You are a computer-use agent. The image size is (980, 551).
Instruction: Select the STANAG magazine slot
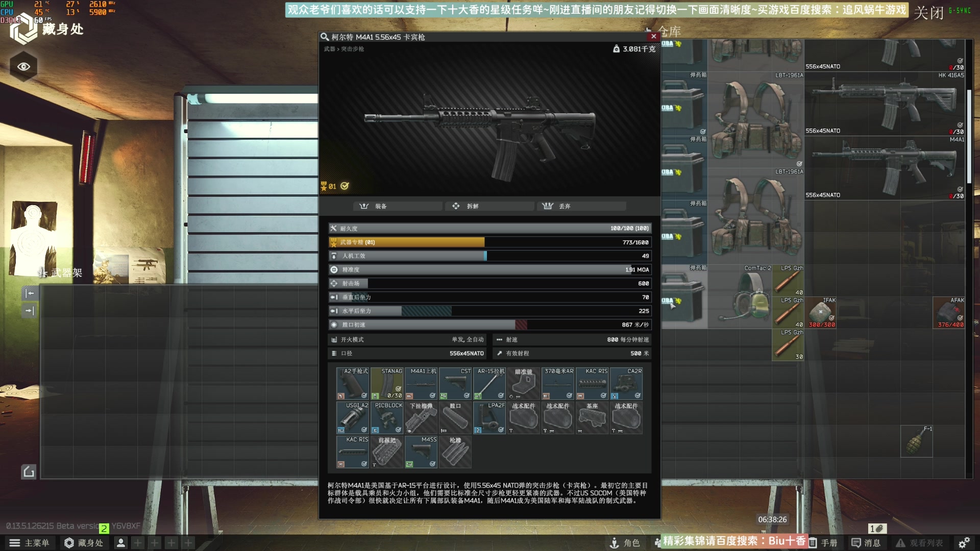click(x=387, y=384)
